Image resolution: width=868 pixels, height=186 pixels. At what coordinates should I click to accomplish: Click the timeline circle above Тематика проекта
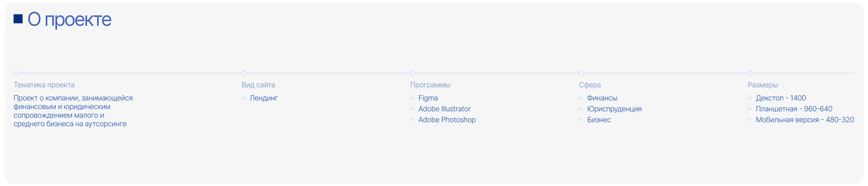(x=16, y=73)
